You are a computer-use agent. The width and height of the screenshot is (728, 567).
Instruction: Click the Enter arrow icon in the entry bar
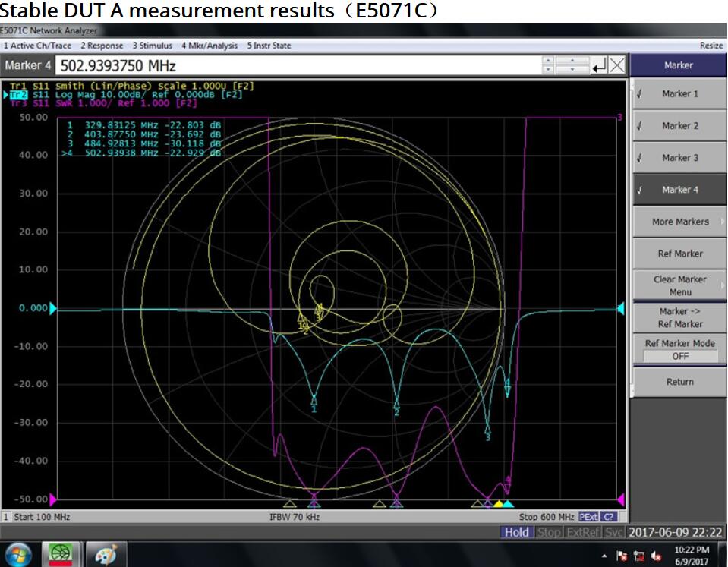(599, 66)
